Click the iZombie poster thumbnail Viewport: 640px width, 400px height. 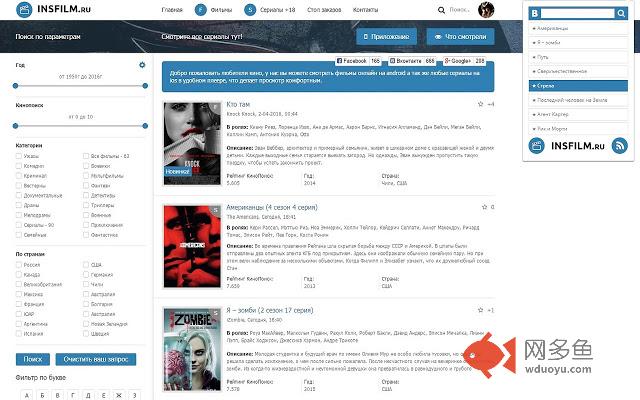pyautogui.click(x=192, y=350)
